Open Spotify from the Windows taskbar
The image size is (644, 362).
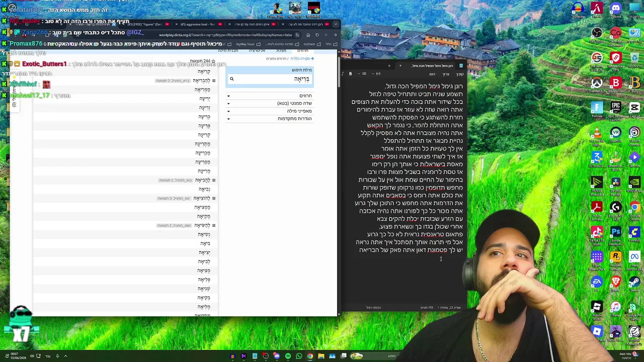point(288,356)
